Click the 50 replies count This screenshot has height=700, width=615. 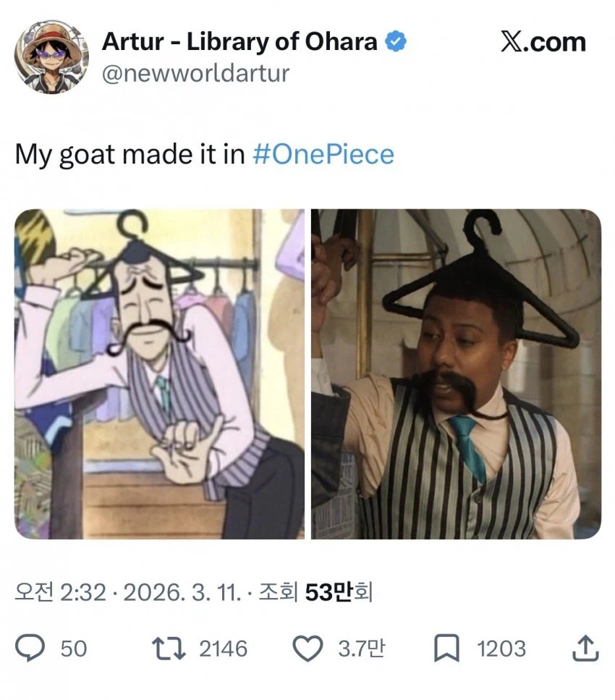pos(73,648)
